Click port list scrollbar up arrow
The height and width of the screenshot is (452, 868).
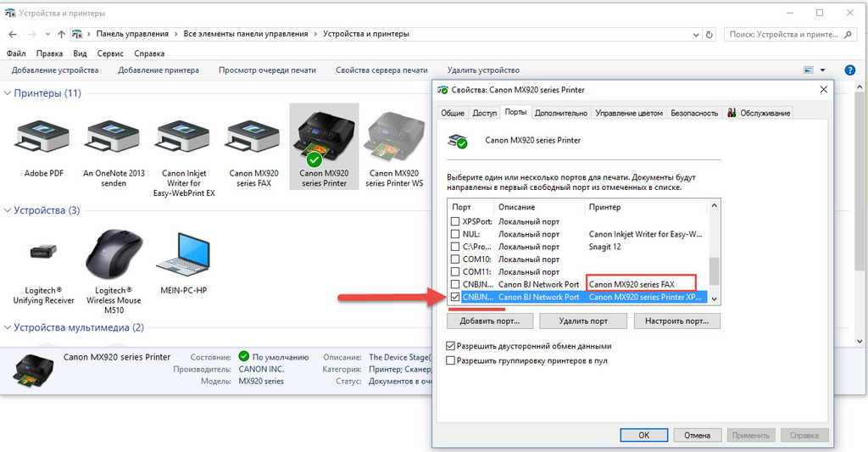point(714,205)
